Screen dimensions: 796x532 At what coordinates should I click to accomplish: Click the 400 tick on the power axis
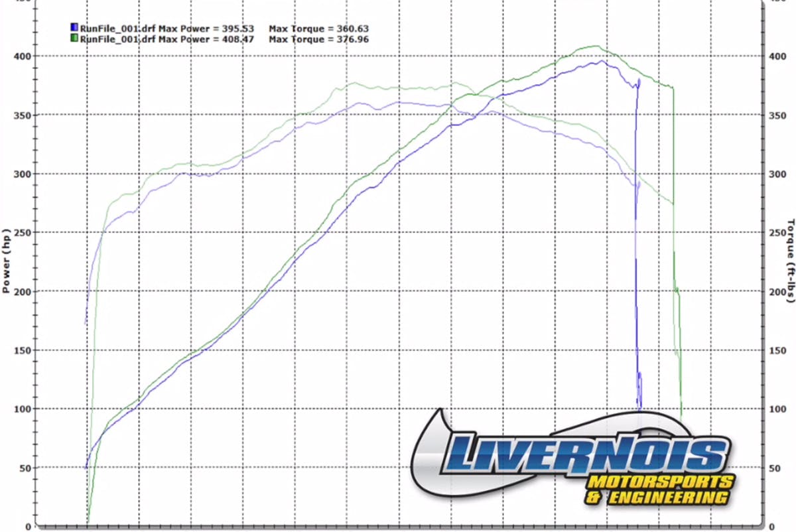(x=23, y=56)
